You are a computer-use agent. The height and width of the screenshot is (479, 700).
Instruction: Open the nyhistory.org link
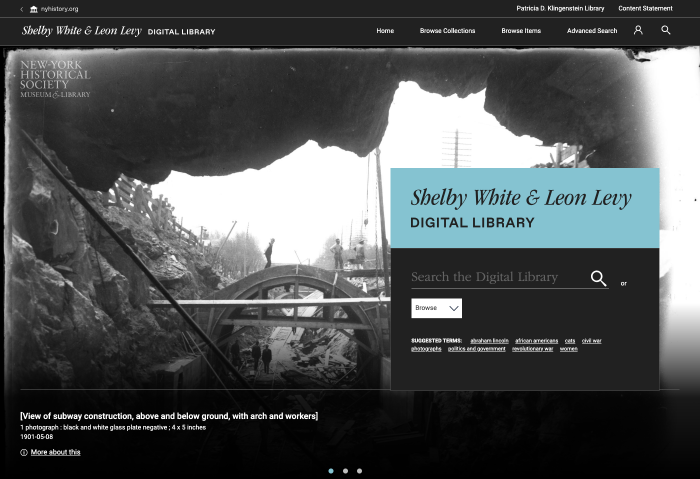pos(59,9)
